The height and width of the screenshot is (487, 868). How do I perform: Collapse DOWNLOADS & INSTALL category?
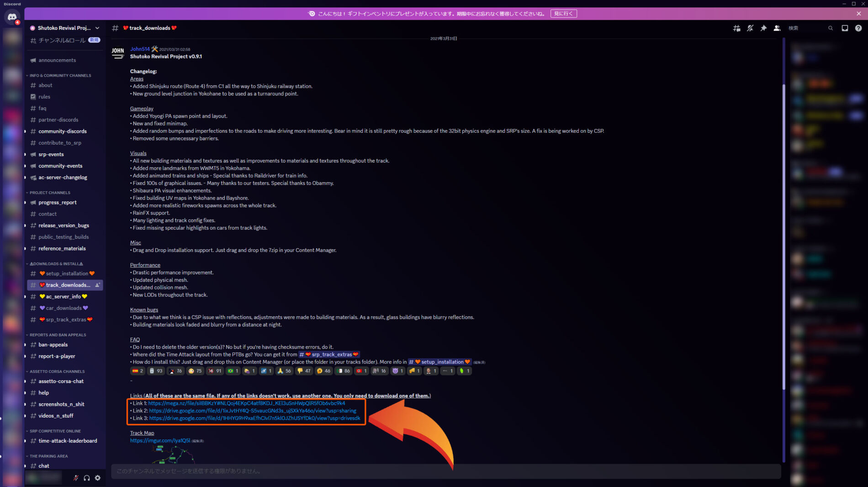point(55,264)
